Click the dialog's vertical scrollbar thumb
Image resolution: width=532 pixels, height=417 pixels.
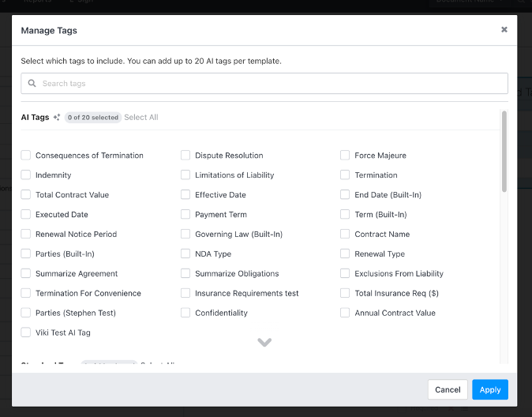(x=504, y=152)
